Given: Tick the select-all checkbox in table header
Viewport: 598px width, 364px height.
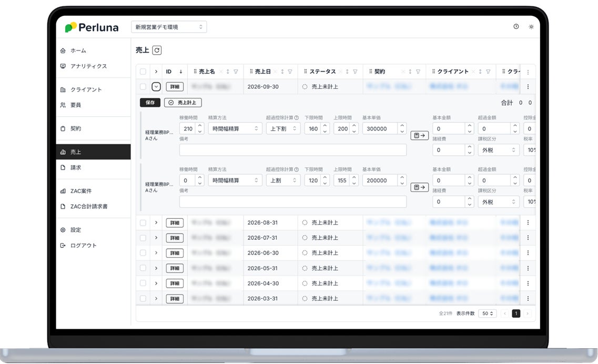Looking at the screenshot, I should click(x=143, y=72).
